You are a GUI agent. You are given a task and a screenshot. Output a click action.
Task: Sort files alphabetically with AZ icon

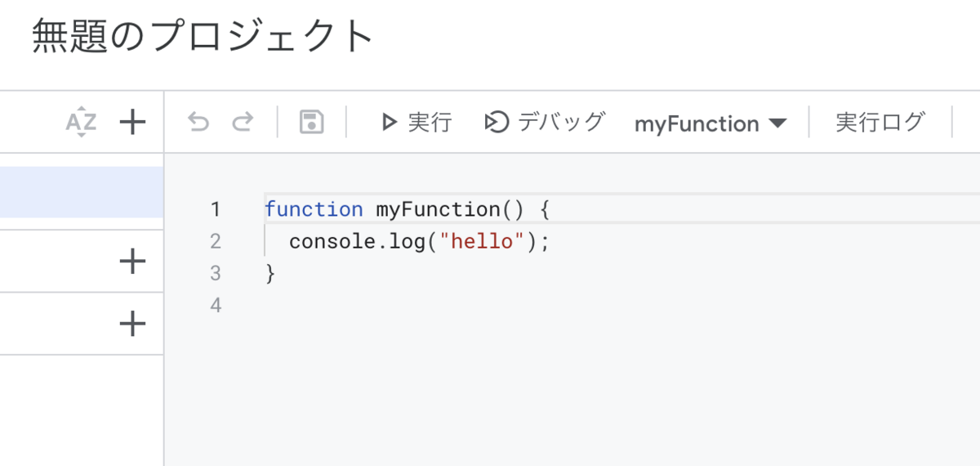click(81, 123)
